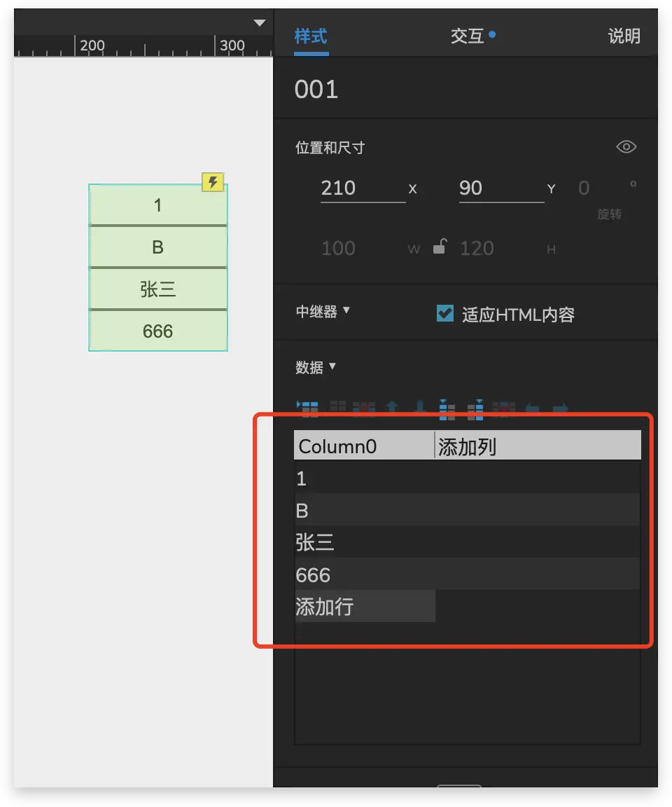Toggle the aspect ratio lock icon
The width and height of the screenshot is (672, 807).
tap(440, 247)
